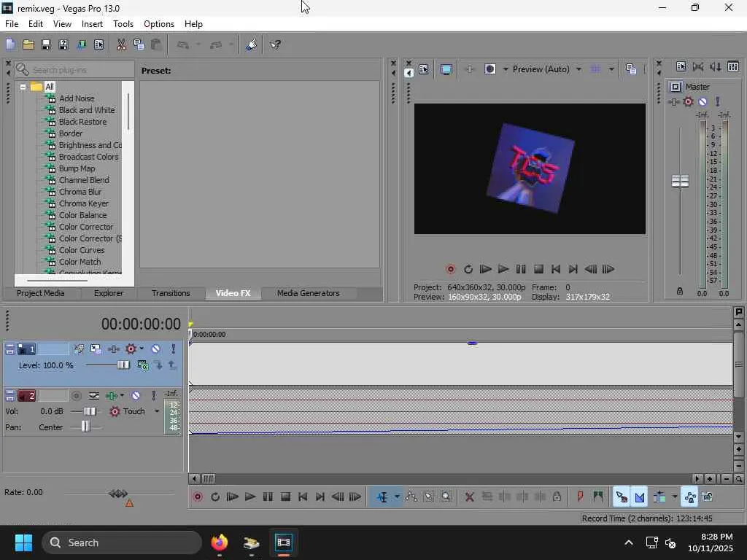The width and height of the screenshot is (747, 560).
Task: Toggle Loop Playback in preview controls
Action: pos(468,270)
